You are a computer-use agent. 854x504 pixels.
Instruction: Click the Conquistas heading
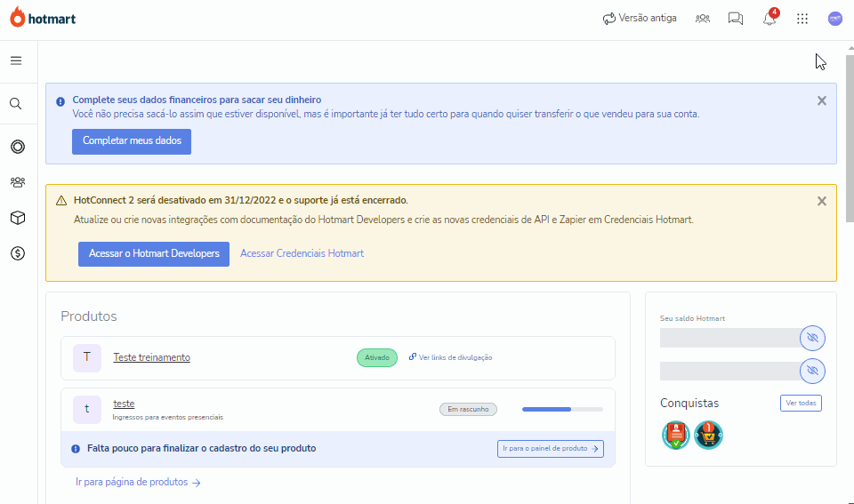click(689, 404)
